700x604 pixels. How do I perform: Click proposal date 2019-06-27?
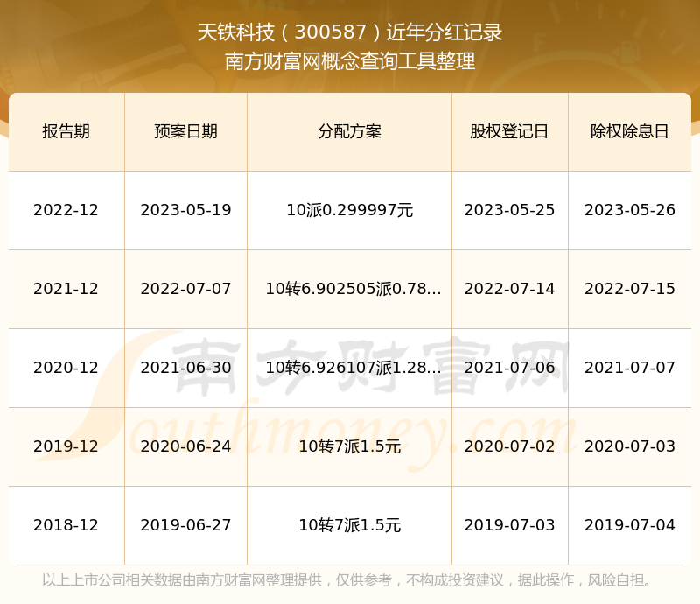click(185, 524)
